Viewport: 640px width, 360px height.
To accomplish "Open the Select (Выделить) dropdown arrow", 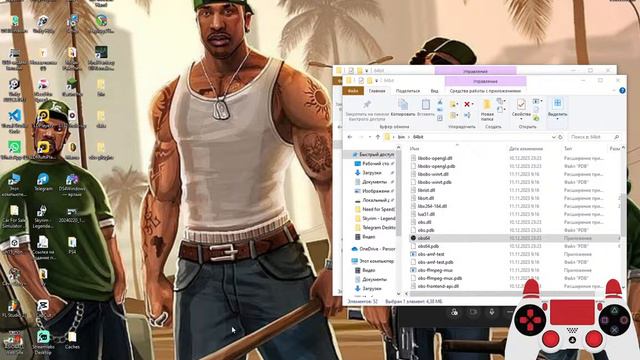I will 558,119.
